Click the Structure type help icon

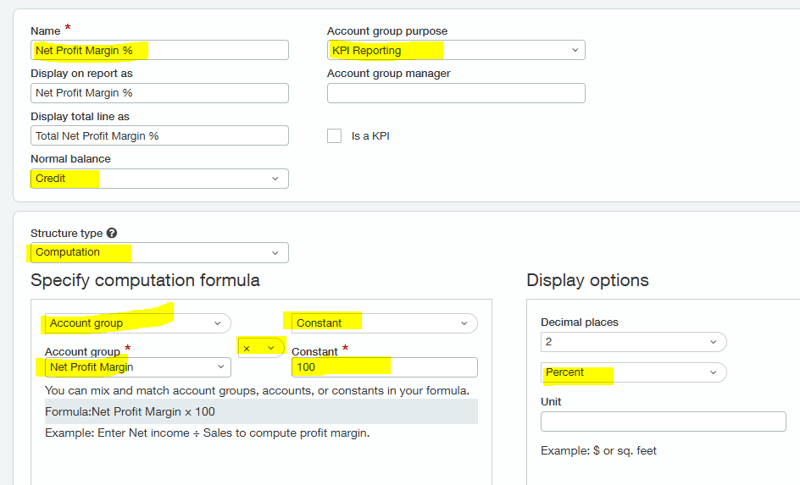tap(112, 233)
